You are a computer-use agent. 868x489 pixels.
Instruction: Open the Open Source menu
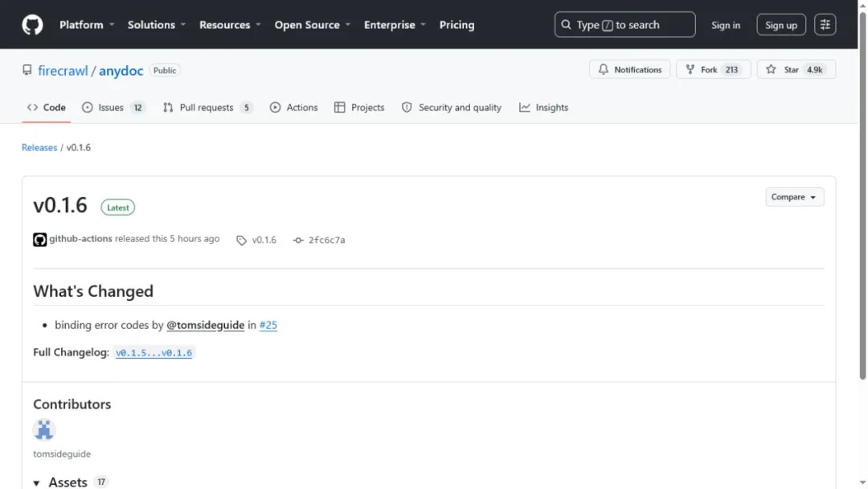[312, 25]
